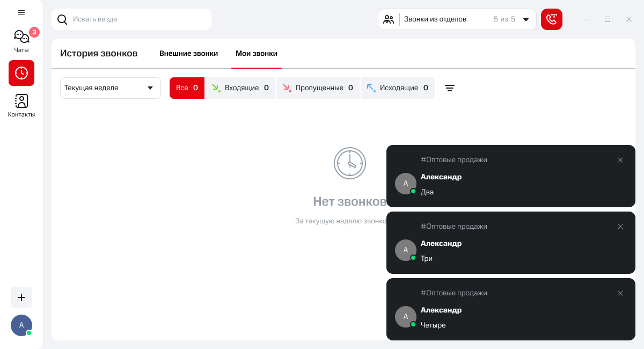Filter calls by Пропущенные

[318, 88]
